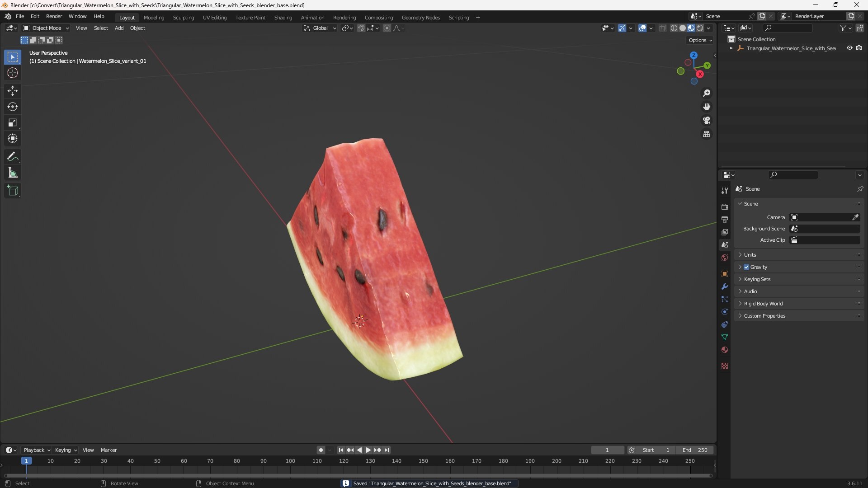Open Modifier properties wrench icon
Screen dimensions: 868x488
coord(725,286)
